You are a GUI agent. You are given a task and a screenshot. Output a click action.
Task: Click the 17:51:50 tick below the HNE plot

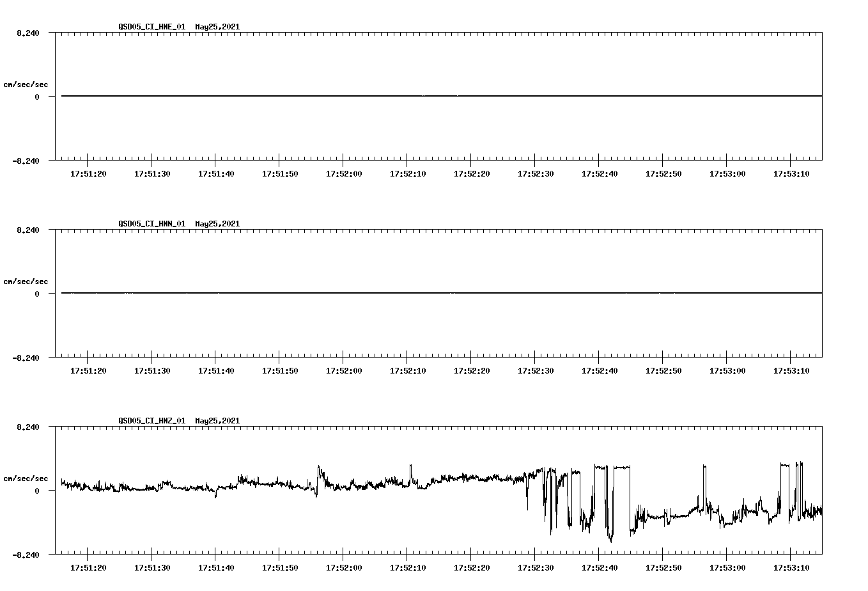tap(280, 173)
